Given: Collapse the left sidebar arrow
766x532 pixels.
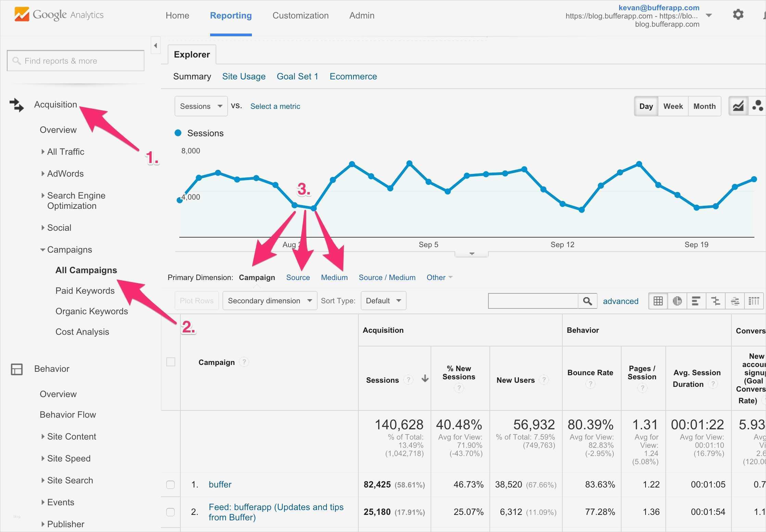Looking at the screenshot, I should point(155,46).
